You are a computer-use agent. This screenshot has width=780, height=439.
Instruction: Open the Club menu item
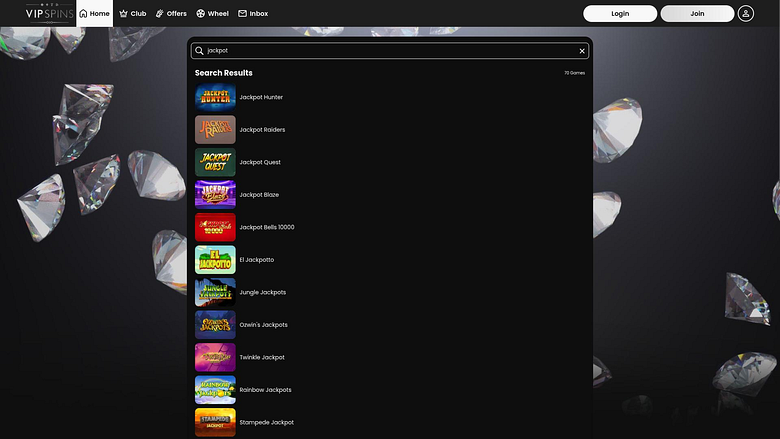(x=133, y=13)
